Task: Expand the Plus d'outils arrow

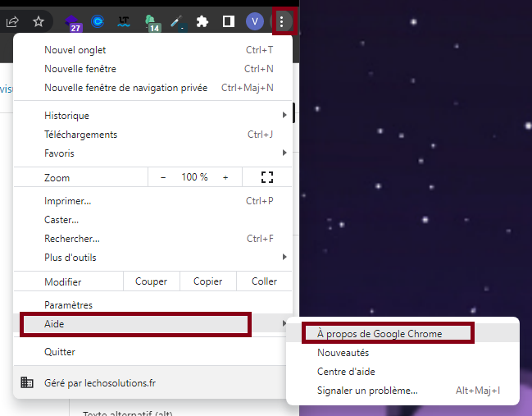Action: [284, 257]
